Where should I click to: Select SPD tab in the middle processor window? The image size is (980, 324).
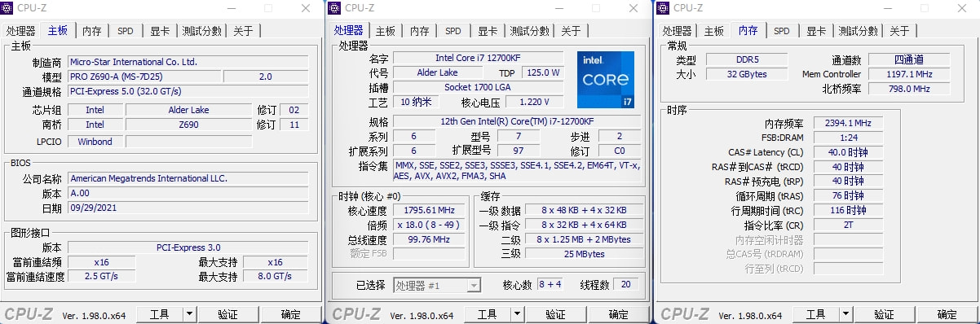(452, 31)
